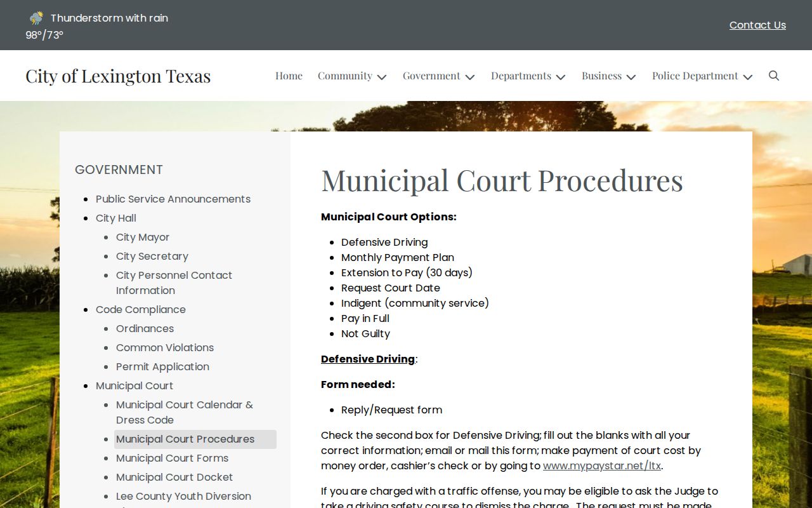Follow the www.mypaystar.net/ltx payment link

pos(602,465)
